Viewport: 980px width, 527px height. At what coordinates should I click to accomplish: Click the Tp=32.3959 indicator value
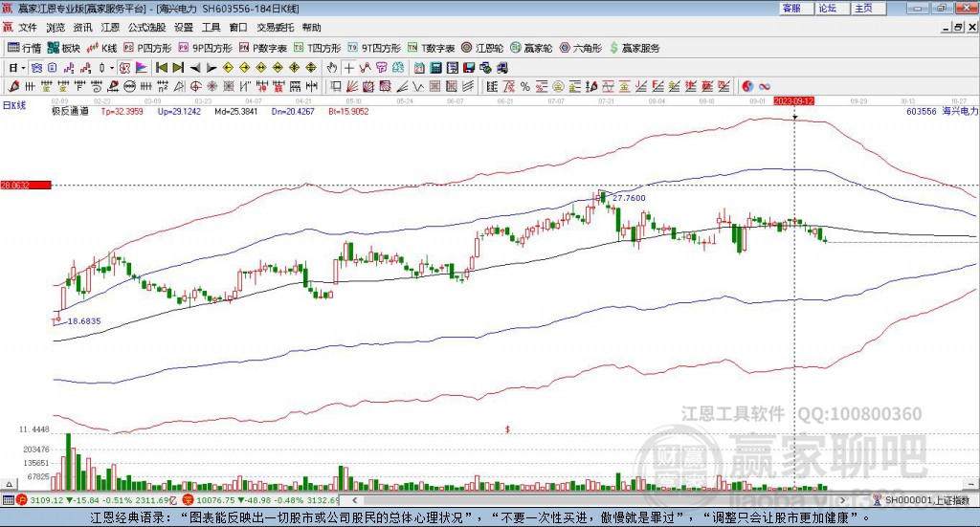click(x=122, y=111)
